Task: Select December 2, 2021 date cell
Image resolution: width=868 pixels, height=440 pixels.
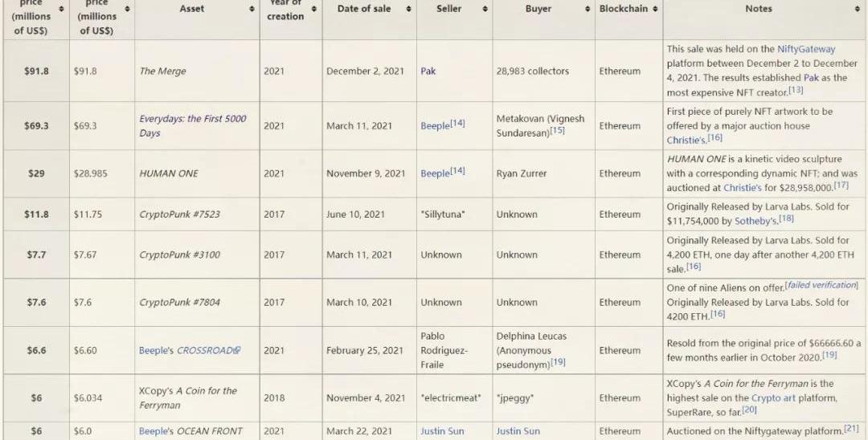Action: point(369,71)
